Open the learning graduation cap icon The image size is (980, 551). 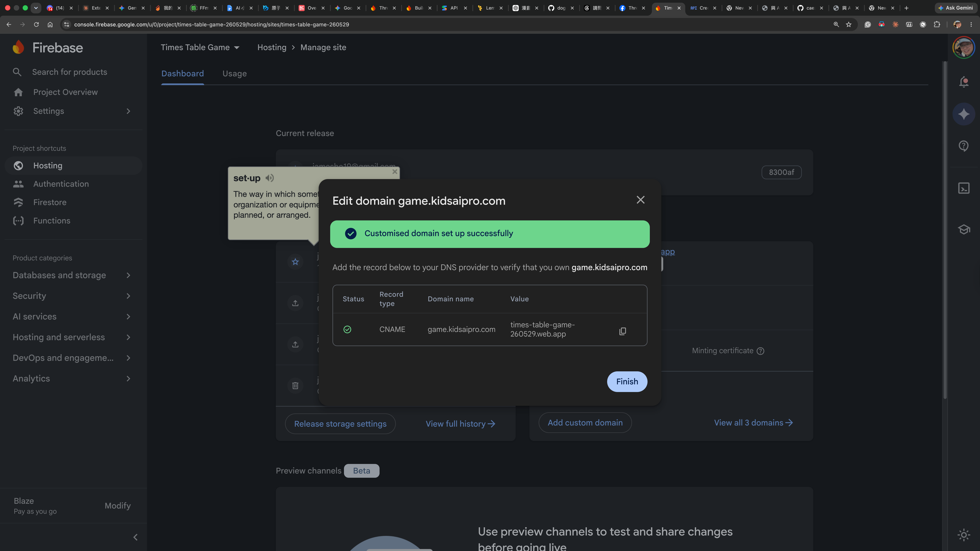pos(964,229)
